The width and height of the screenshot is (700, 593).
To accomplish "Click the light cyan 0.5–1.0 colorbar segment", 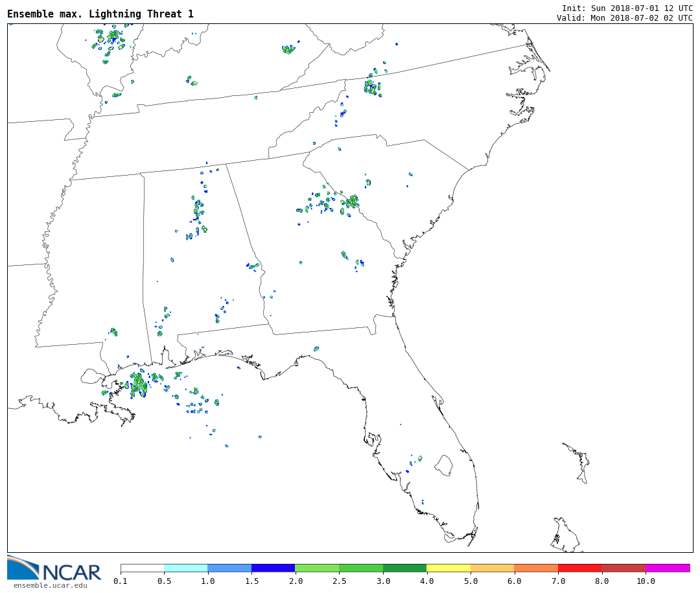I will 186,568.
